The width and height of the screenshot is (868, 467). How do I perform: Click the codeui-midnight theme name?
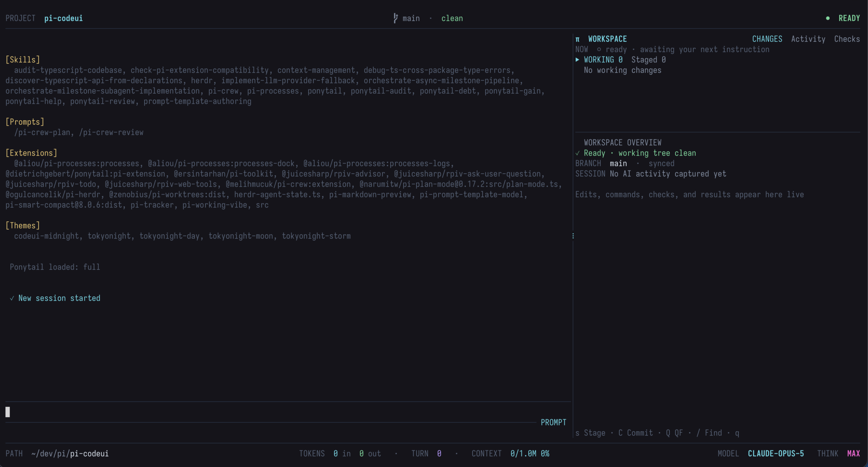tap(46, 236)
